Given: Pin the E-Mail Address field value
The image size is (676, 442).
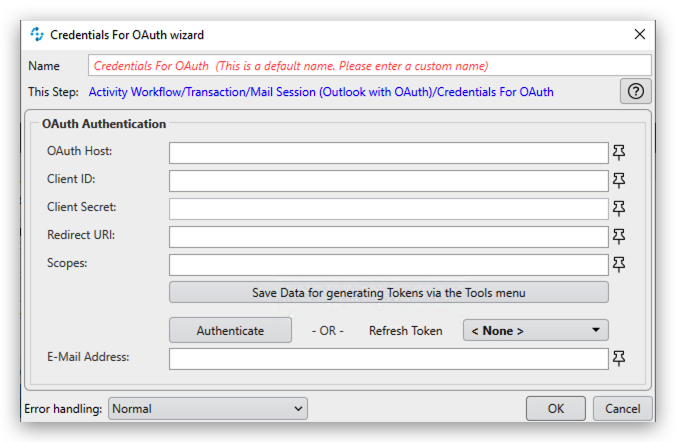Looking at the screenshot, I should (619, 358).
